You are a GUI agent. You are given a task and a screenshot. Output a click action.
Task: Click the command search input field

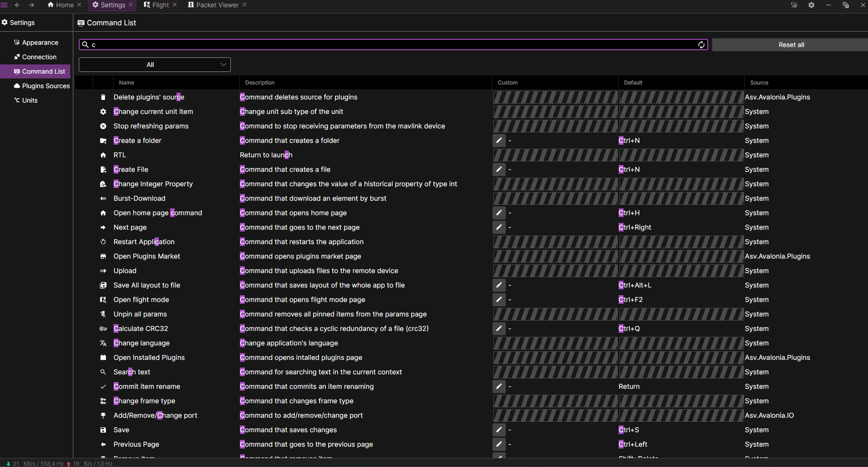point(393,45)
